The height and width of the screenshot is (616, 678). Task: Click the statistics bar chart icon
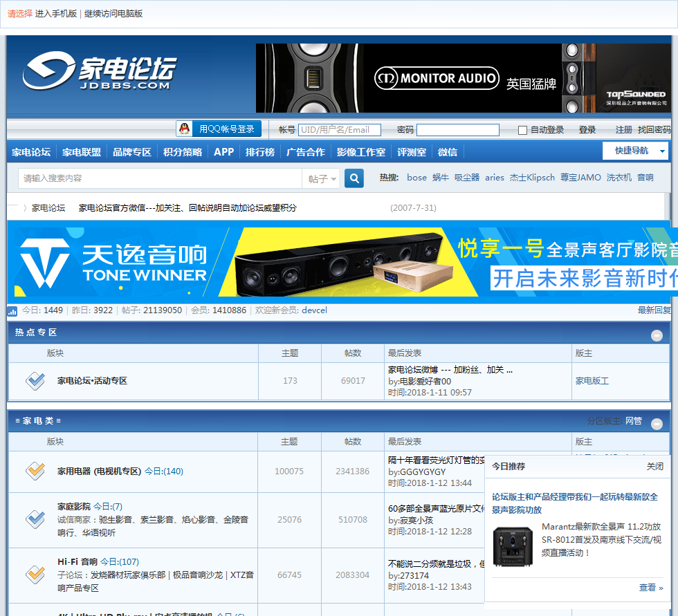coord(12,310)
